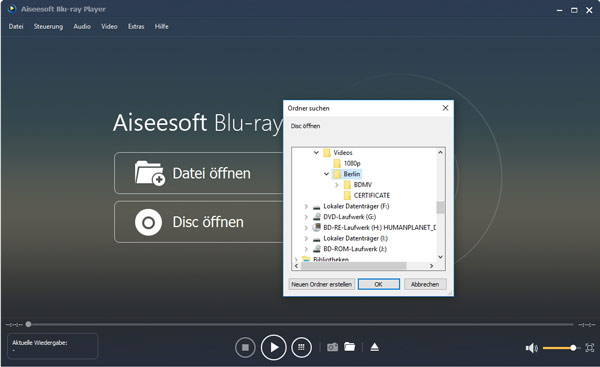This screenshot has width=600, height=367.
Task: Click the Videos folder icon
Action: click(327, 153)
